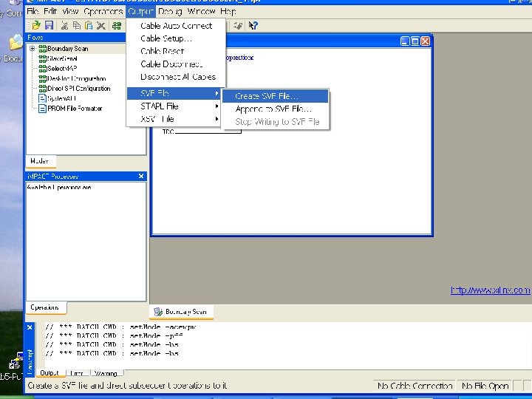Click the Paste clipboard toolbar icon
Image resolution: width=532 pixels, height=399 pixels.
[x=89, y=25]
